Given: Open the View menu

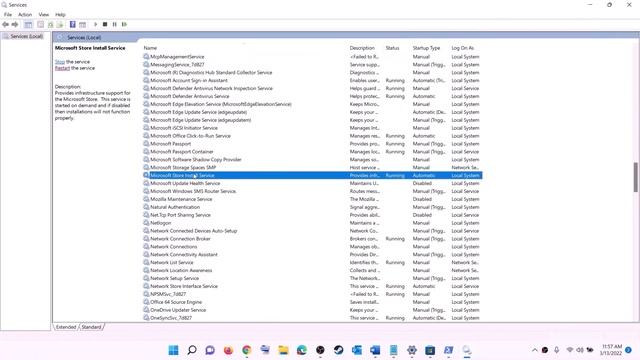Looking at the screenshot, I should [x=44, y=15].
